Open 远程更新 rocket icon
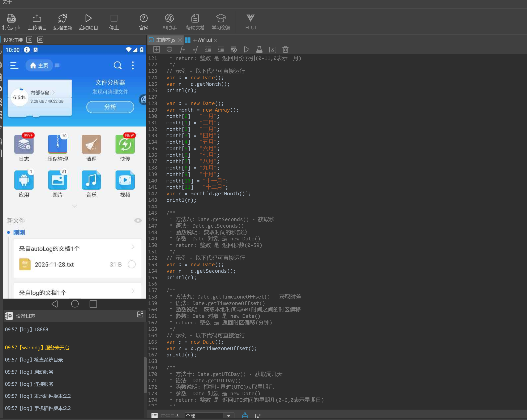The height and width of the screenshot is (420, 527). (x=63, y=18)
